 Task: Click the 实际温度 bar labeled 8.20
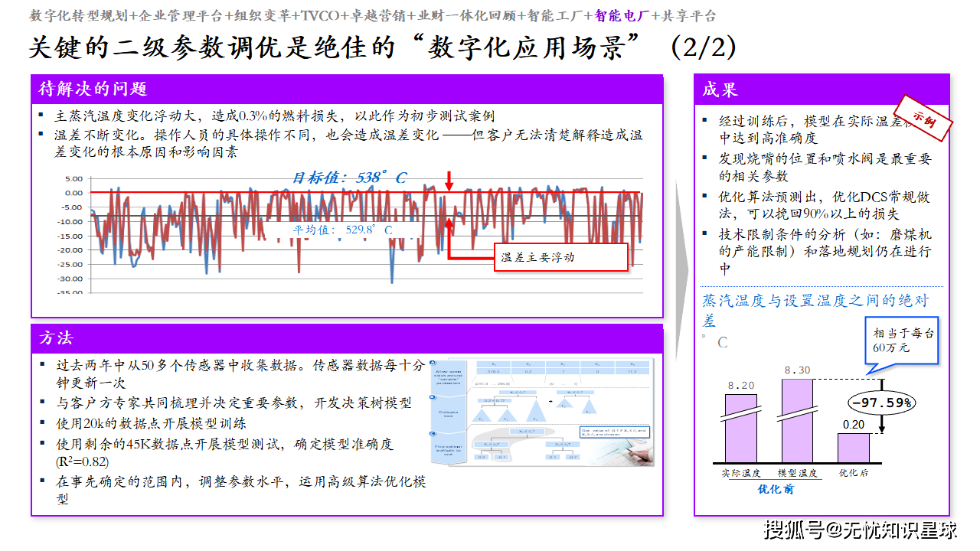(x=740, y=429)
